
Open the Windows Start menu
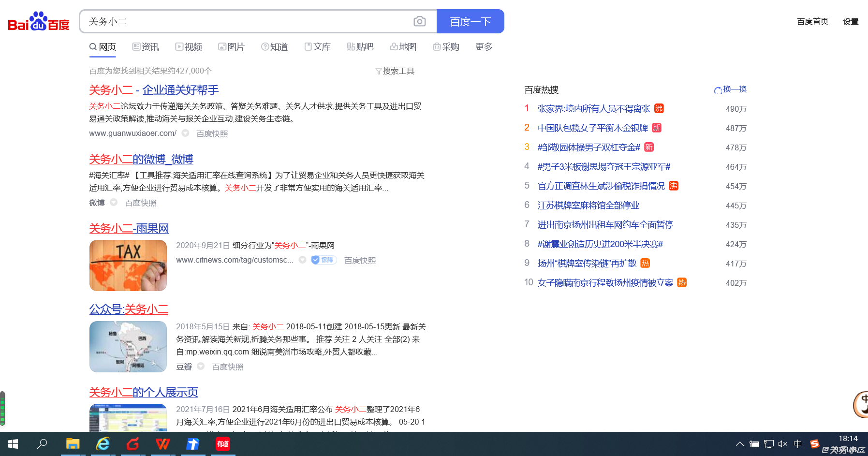(14, 444)
